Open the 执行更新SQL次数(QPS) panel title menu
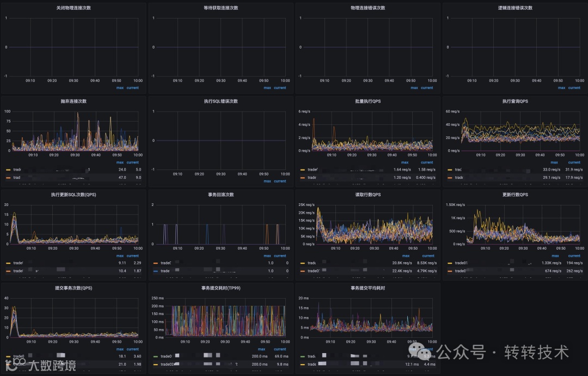The height and width of the screenshot is (376, 588). pyautogui.click(x=73, y=195)
